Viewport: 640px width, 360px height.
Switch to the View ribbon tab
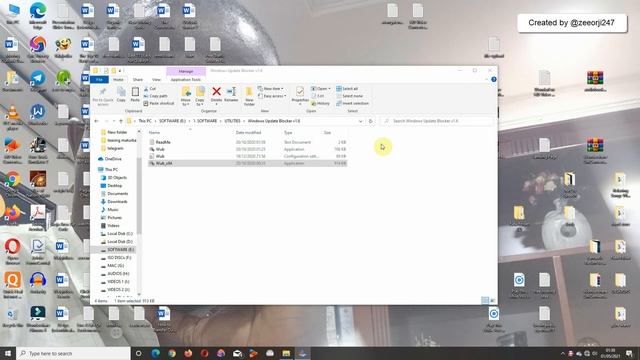click(x=156, y=80)
